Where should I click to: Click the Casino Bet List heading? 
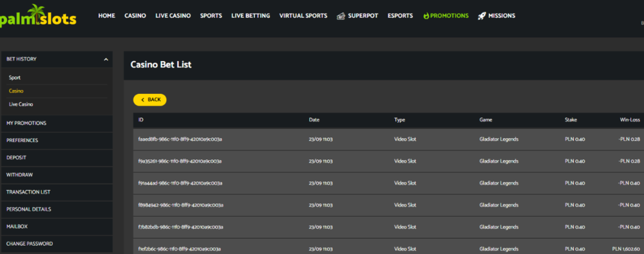click(x=161, y=65)
